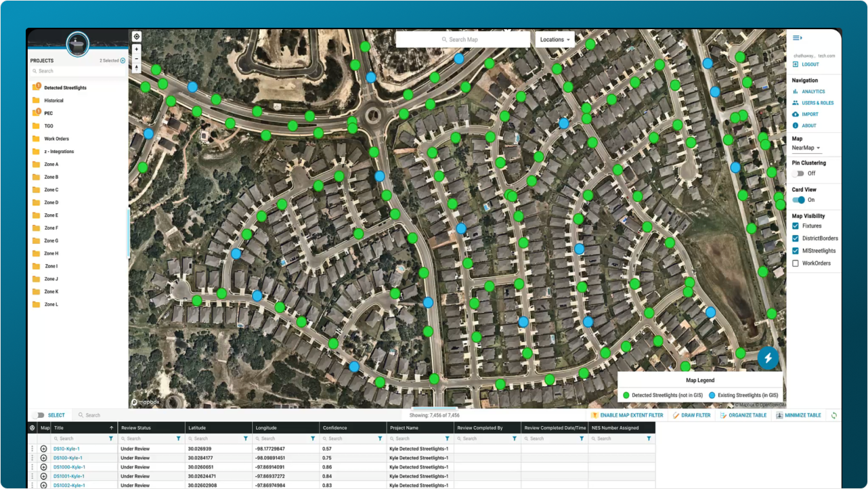Check the WorkOrders visibility checkbox
868x489 pixels.
pos(796,263)
